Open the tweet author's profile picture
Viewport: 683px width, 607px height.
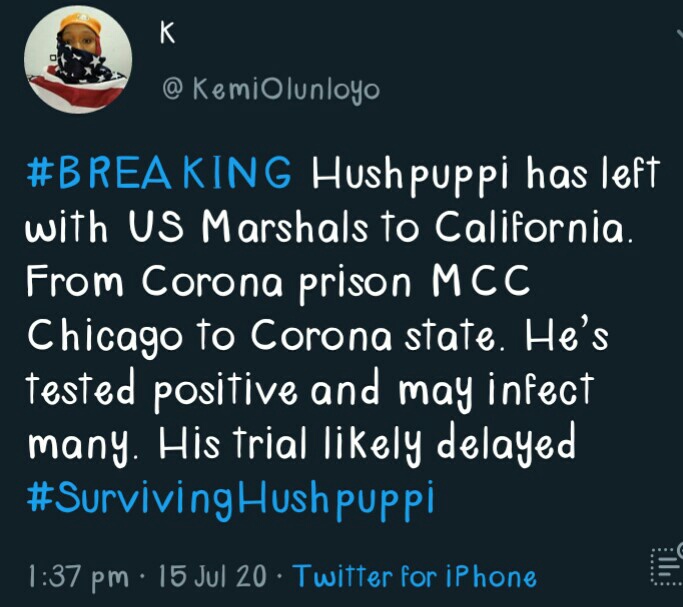click(x=75, y=63)
